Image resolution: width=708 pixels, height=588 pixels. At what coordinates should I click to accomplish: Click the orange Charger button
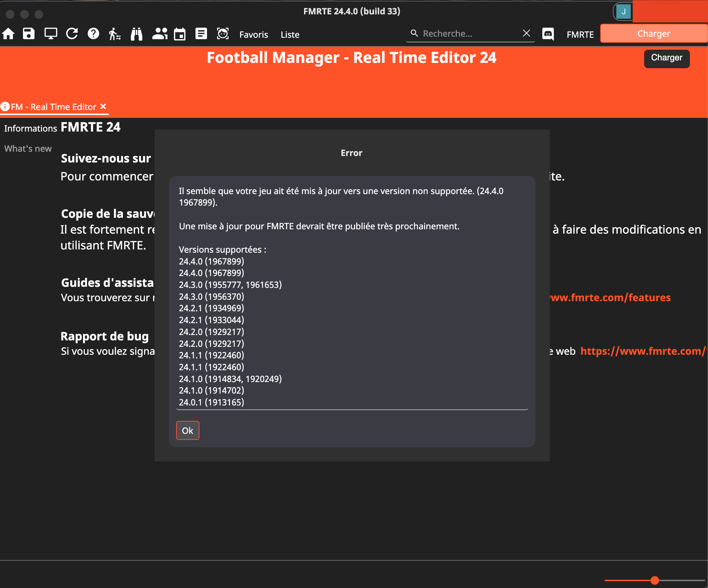(x=654, y=33)
